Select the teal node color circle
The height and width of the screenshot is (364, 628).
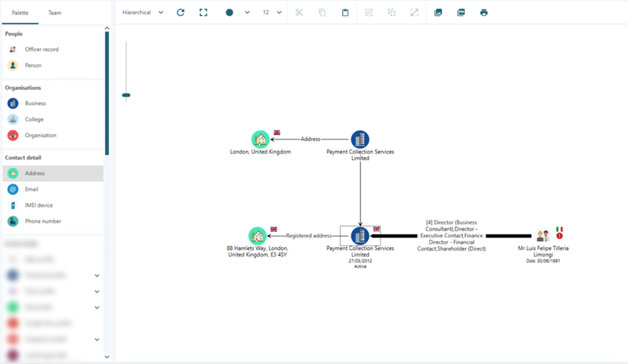(229, 13)
